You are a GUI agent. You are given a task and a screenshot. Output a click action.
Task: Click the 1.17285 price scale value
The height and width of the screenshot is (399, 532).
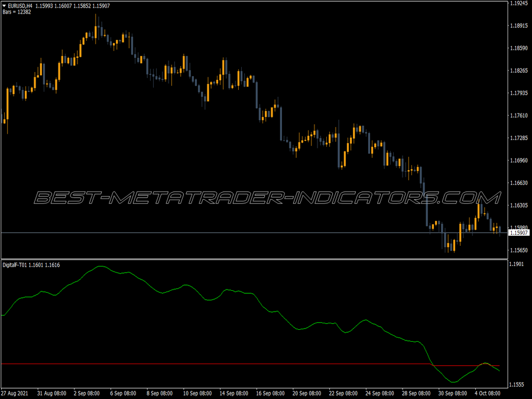pyautogui.click(x=519, y=138)
